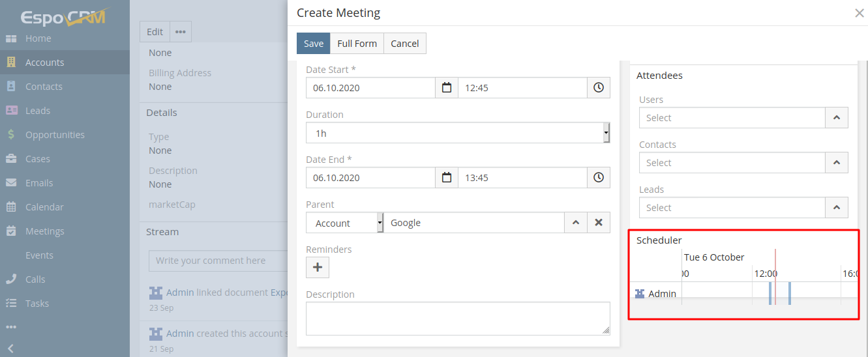Expand the Users attendee selector arrow
Screen dimensions: 868x357
click(x=837, y=118)
